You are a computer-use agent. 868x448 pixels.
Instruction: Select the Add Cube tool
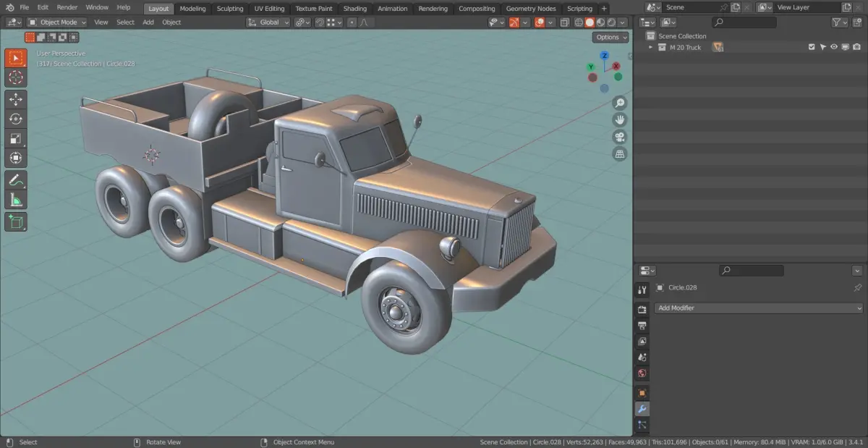16,221
